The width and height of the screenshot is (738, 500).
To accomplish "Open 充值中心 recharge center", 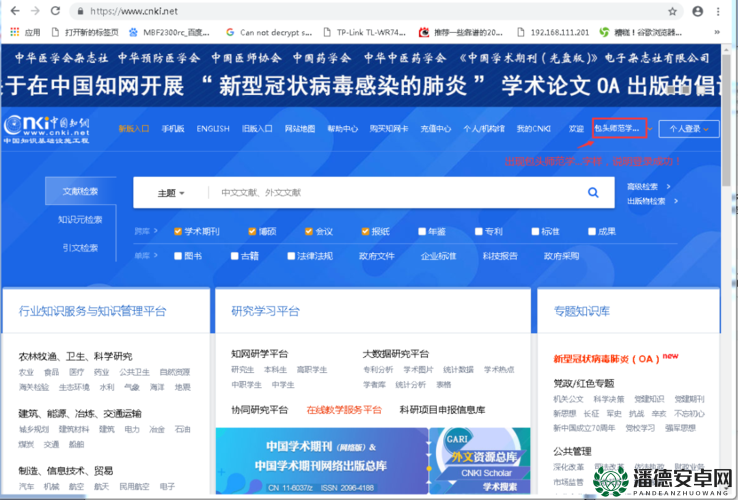I will point(435,129).
